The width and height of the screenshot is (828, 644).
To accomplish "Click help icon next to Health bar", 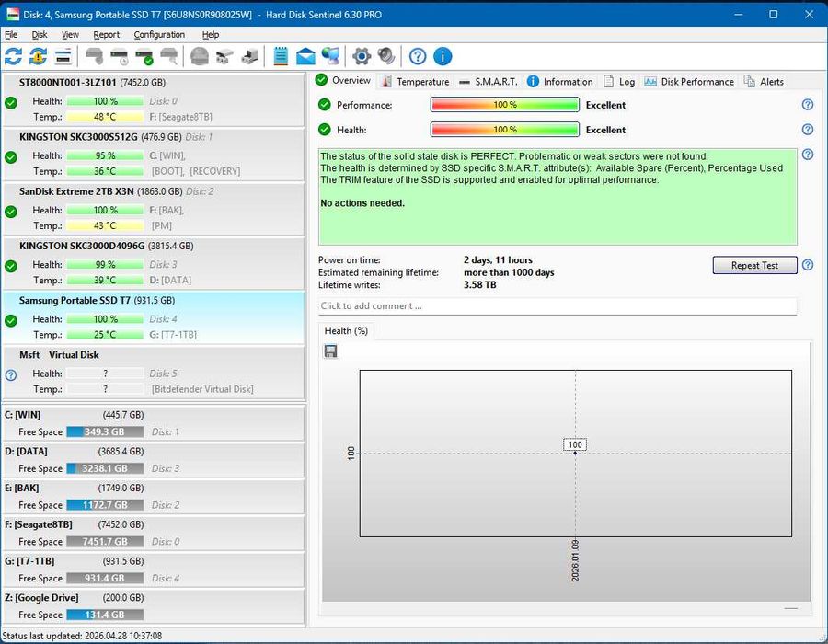I will 808,130.
